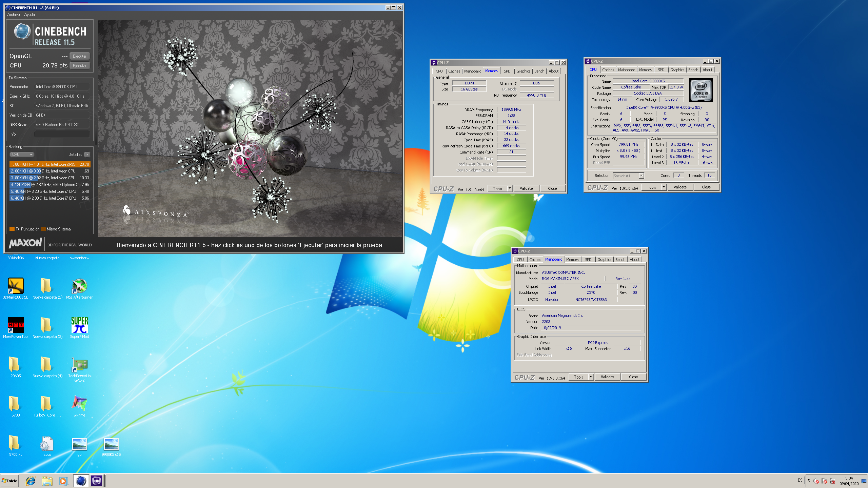Show hidden system tray icons
868x488 pixels.
[809, 481]
